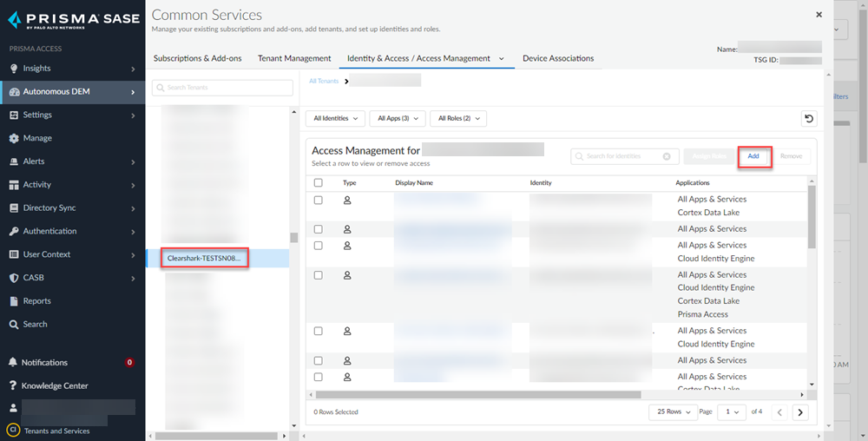Click the Add button
The width and height of the screenshot is (868, 441).
(753, 156)
